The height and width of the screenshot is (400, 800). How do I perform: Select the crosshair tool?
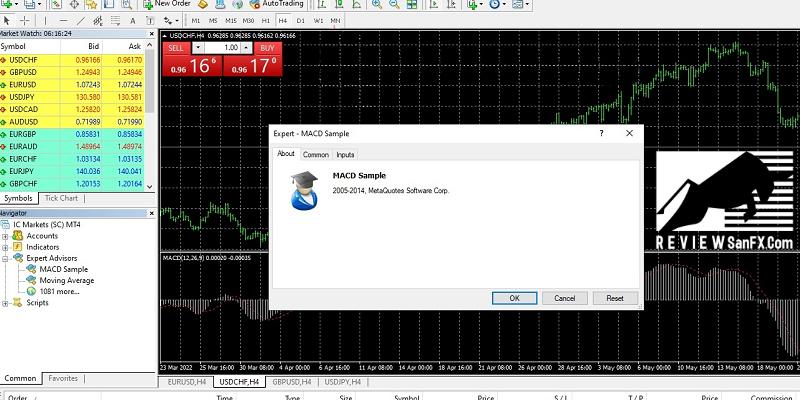click(24, 20)
